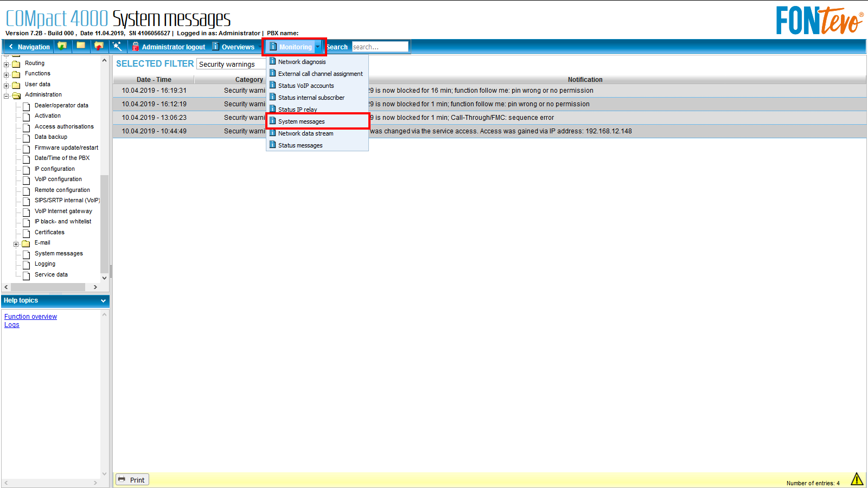Sort by Date - Time column header
Screen dimensions: 868x488
coord(154,80)
